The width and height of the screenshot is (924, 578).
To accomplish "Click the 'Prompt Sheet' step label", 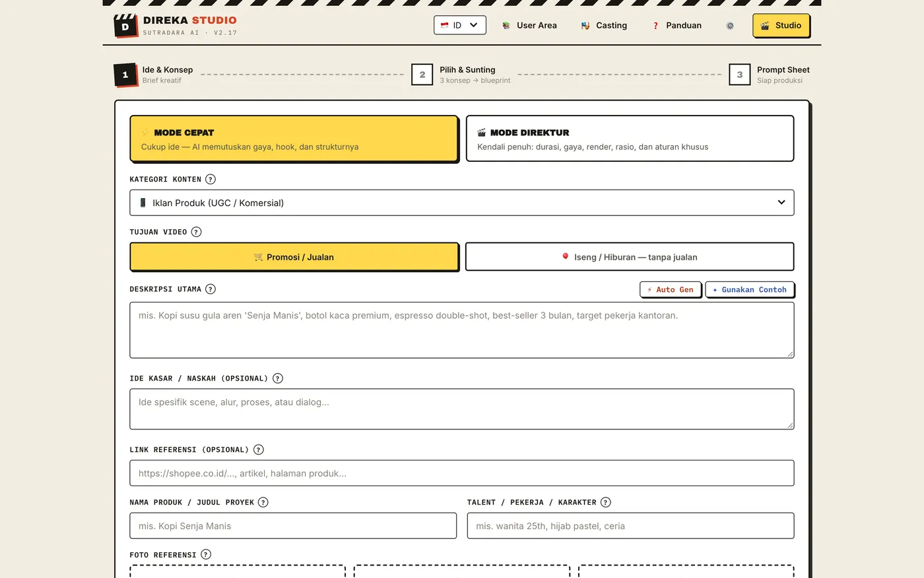I will point(783,69).
